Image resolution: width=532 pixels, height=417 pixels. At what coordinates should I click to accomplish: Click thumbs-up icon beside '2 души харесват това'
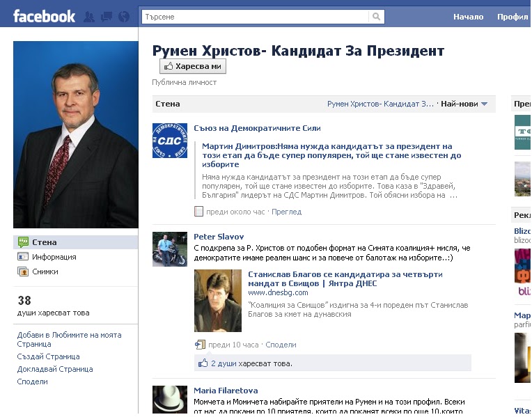point(203,363)
